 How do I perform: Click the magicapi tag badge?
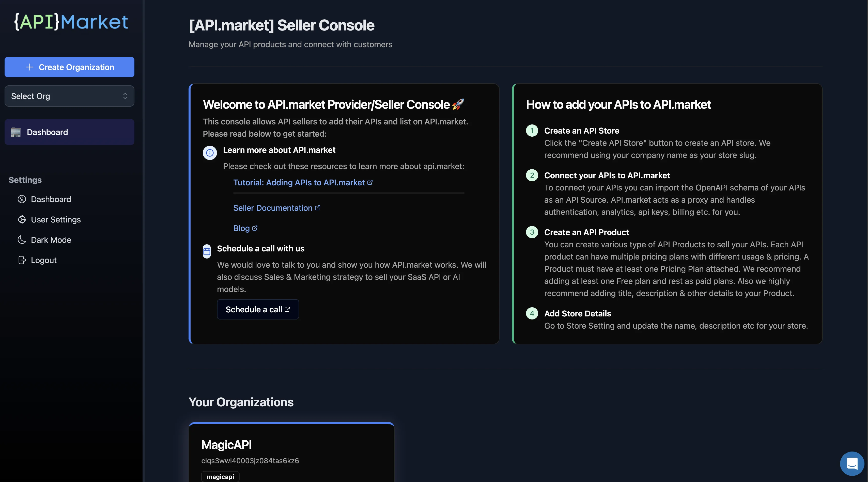(220, 476)
